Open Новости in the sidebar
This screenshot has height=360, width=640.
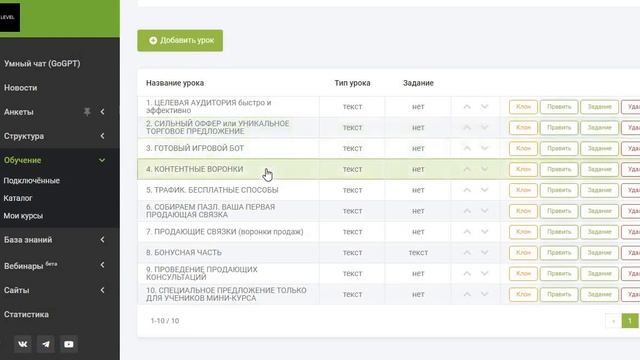pyautogui.click(x=20, y=88)
